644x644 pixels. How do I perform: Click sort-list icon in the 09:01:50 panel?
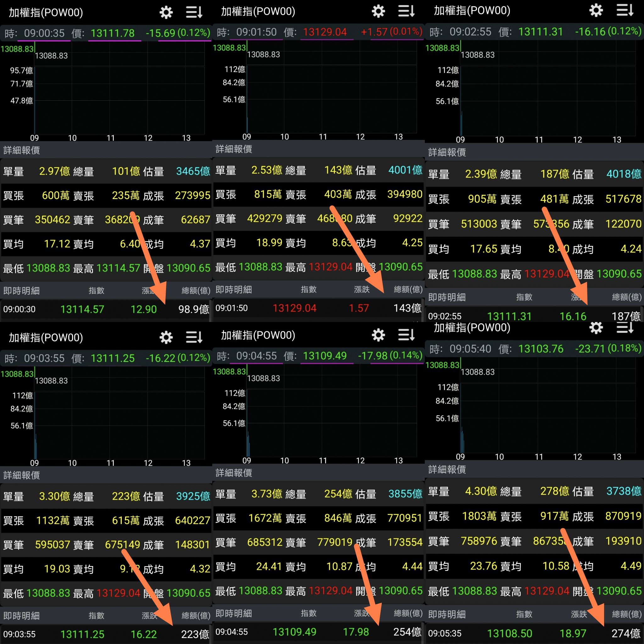tap(406, 11)
